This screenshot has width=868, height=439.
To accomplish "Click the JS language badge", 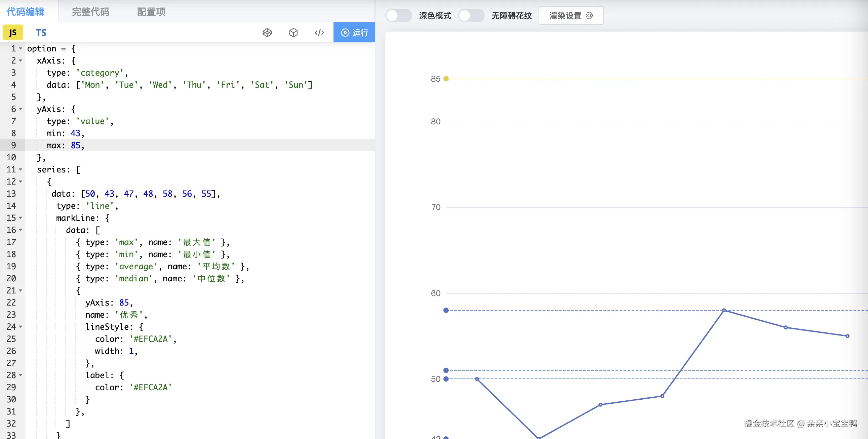I will [x=13, y=32].
